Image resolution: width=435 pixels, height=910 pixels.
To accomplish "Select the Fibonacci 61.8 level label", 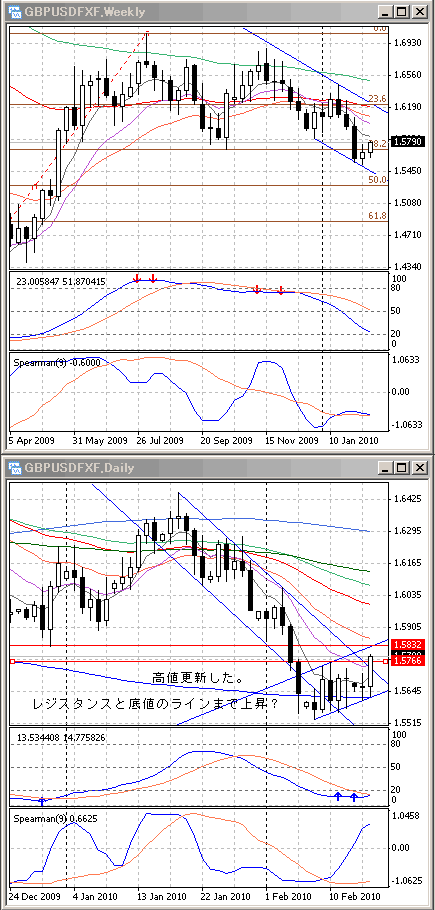I will (378, 216).
